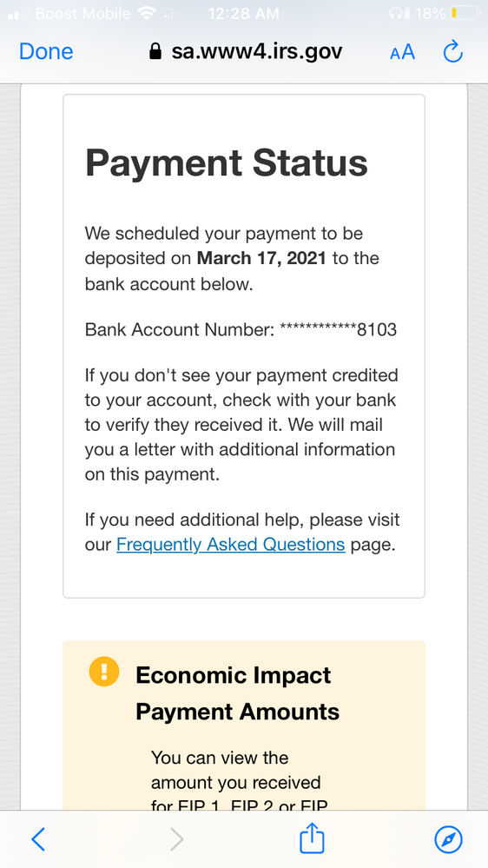Open the AA reader text size menu
The height and width of the screenshot is (868, 488).
point(402,52)
